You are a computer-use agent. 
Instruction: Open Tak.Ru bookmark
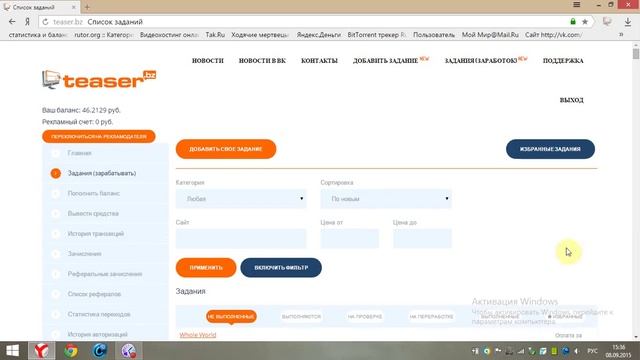215,35
